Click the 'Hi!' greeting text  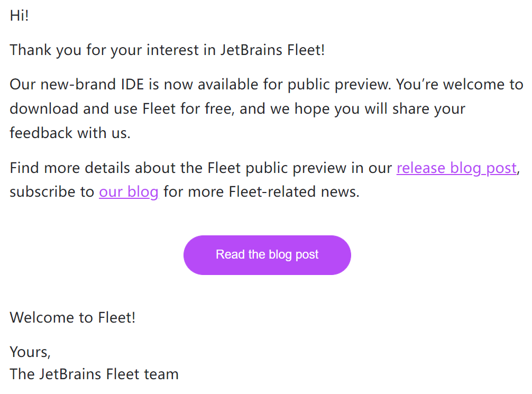coord(20,16)
